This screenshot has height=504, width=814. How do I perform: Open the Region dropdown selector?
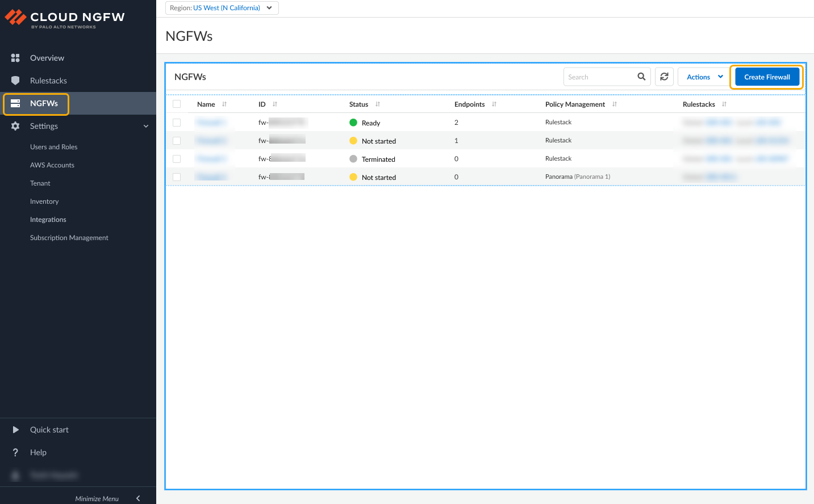222,8
